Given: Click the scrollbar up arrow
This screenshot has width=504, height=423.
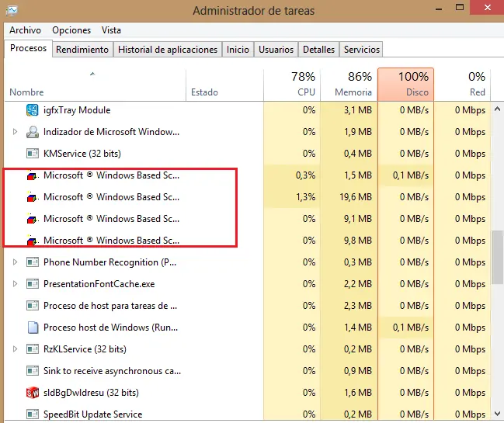Looking at the screenshot, I should (497, 109).
